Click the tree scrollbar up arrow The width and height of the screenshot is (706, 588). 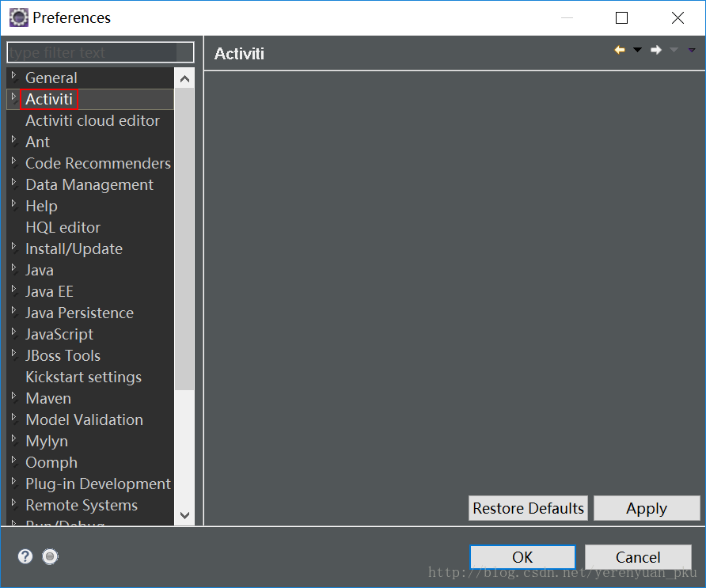(x=184, y=79)
